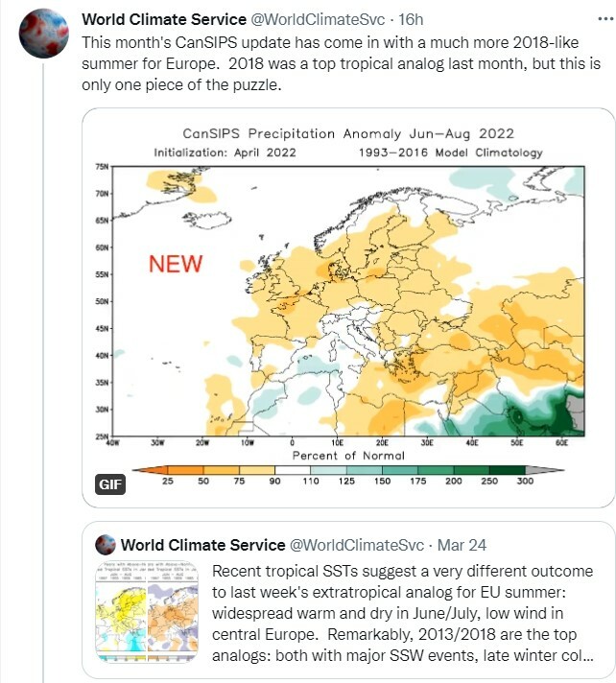This screenshot has height=683, width=616.
Task: Click the thread connector line below the avatar
Action: (43, 370)
